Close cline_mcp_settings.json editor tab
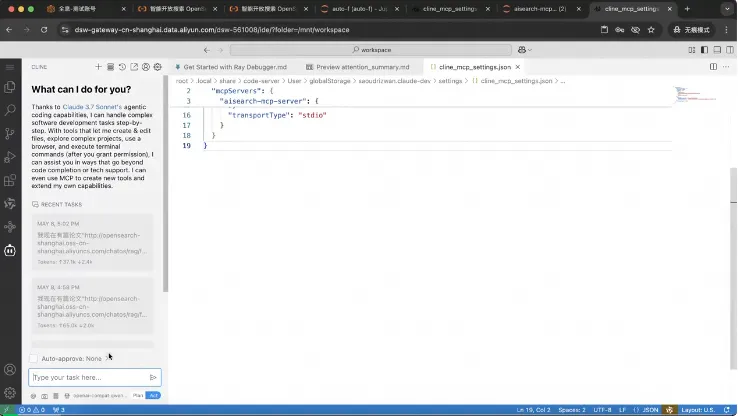Screen dimensions: 738x416 pos(518,67)
